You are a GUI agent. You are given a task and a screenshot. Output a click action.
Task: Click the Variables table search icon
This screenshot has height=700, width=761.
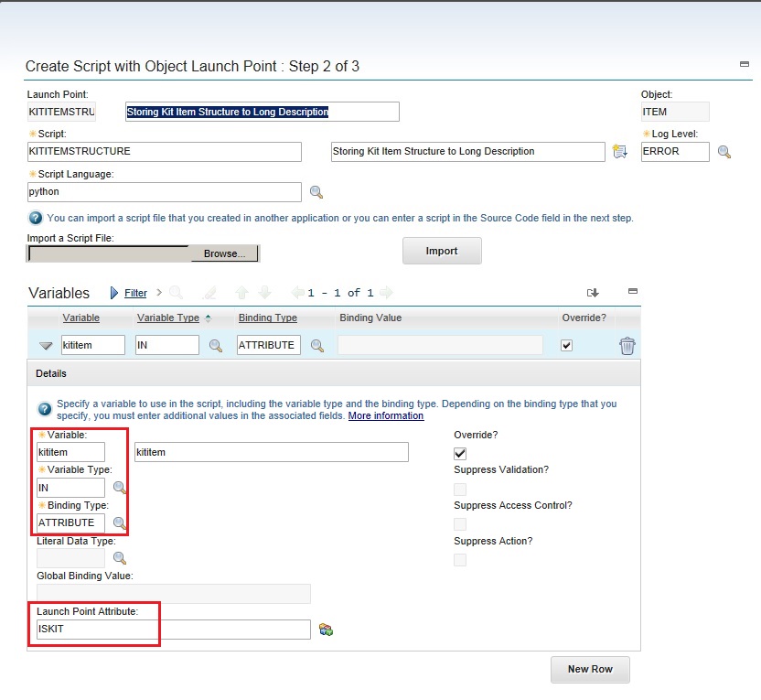(176, 292)
